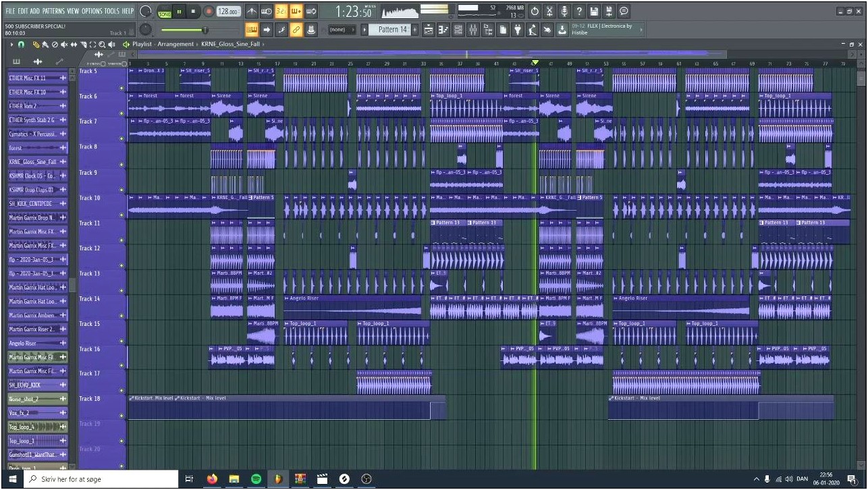The width and height of the screenshot is (868, 490).
Task: Click KRNE_Gloss_Sine_Fall breadcrumb
Action: coord(232,44)
